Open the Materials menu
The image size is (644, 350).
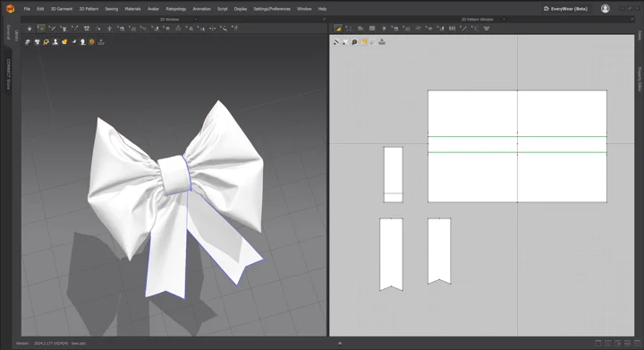tap(132, 9)
